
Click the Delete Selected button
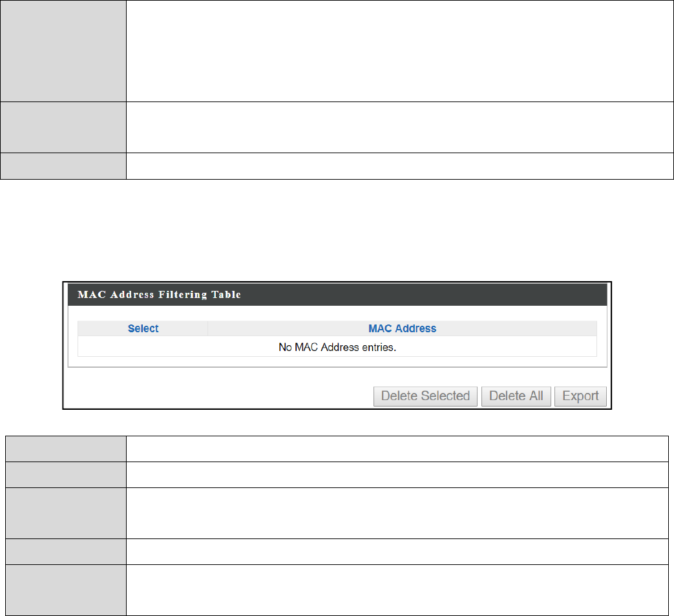tap(425, 396)
